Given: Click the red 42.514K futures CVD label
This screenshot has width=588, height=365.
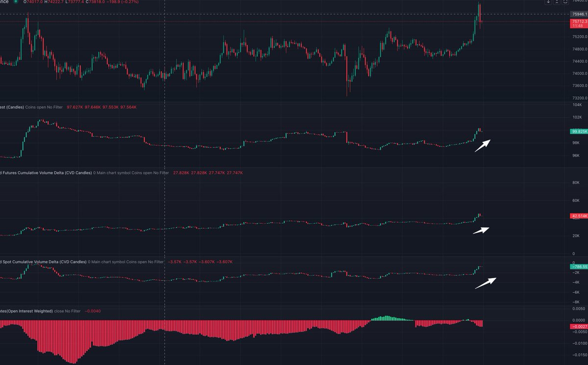Looking at the screenshot, I should [x=579, y=216].
